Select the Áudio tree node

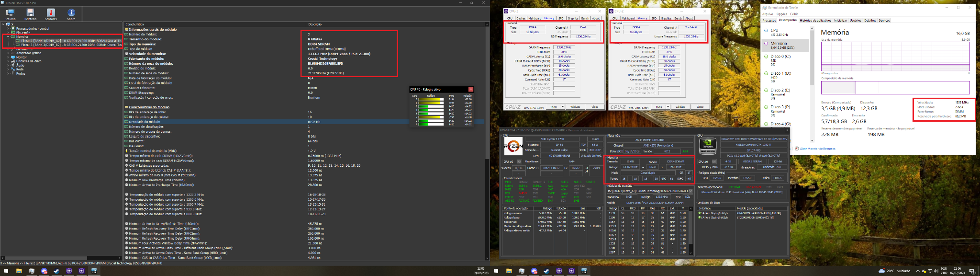pyautogui.click(x=20, y=66)
